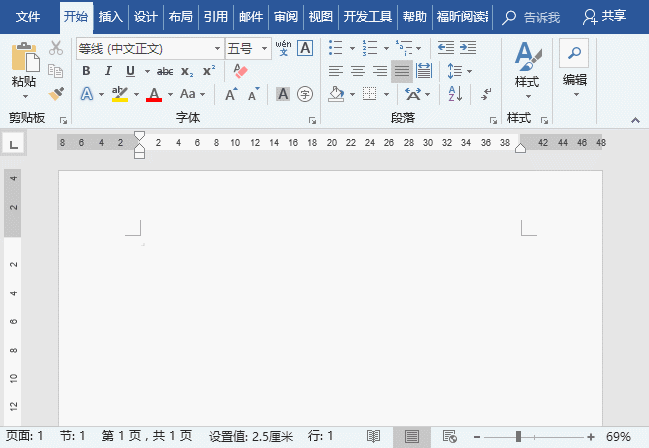Open the line spacing dropdown
649x448 pixels.
tap(458, 71)
